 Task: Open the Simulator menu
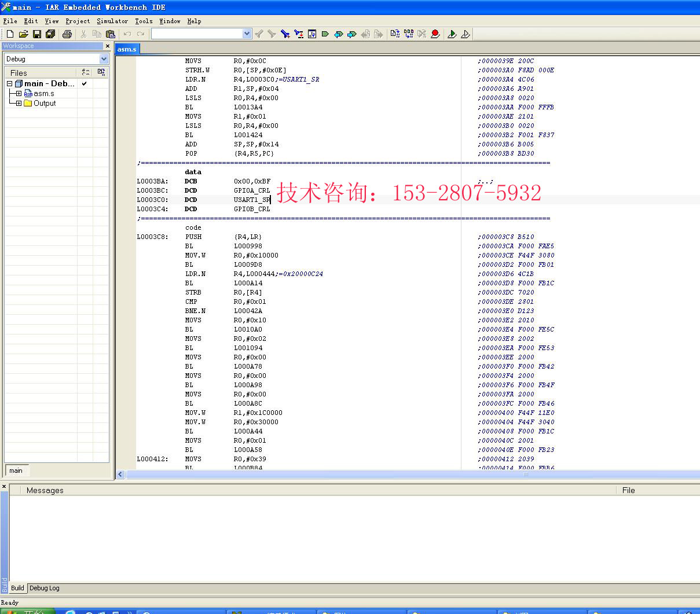[112, 21]
